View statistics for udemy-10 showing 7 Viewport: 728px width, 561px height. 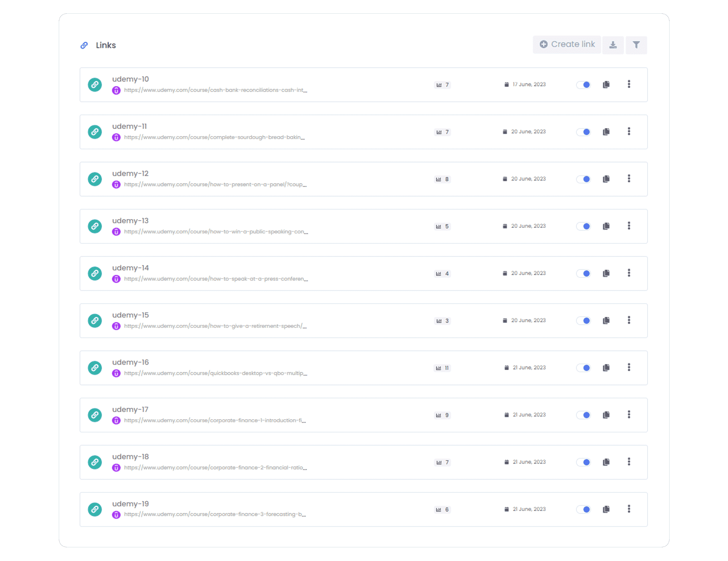coord(442,85)
